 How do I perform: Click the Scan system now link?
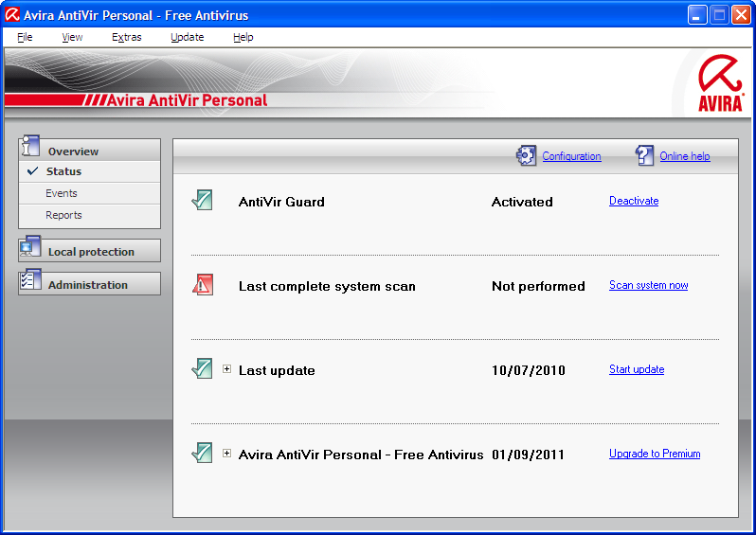pyautogui.click(x=648, y=285)
